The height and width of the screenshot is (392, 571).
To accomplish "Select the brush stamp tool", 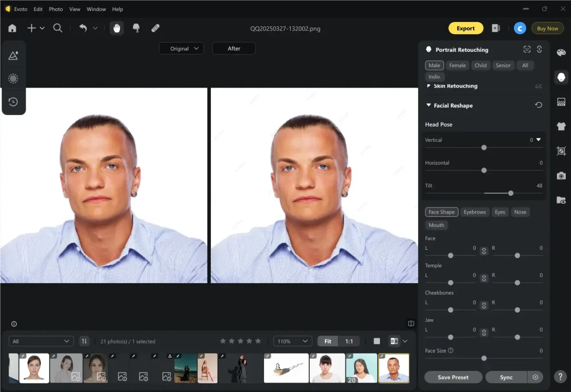I will click(x=136, y=28).
